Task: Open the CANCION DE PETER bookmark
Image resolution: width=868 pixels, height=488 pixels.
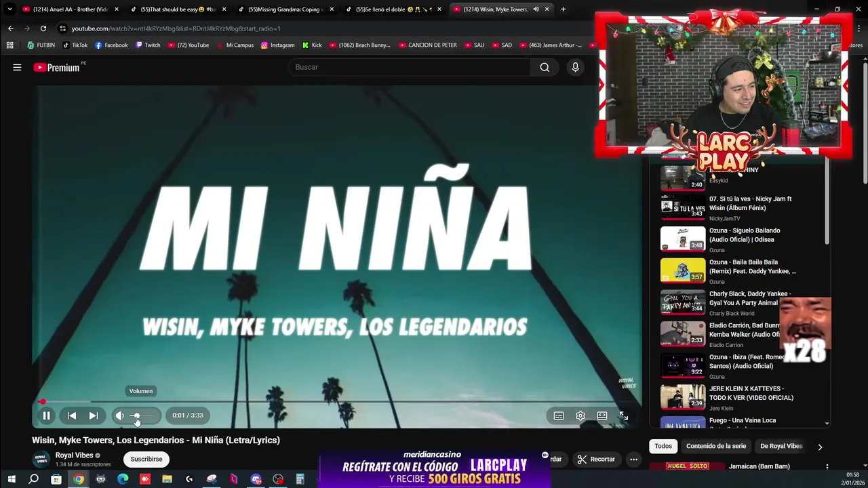Action: [427, 45]
